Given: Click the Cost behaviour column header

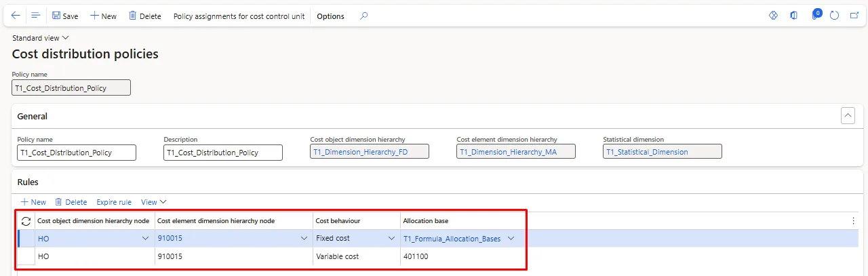Looking at the screenshot, I should point(338,221).
